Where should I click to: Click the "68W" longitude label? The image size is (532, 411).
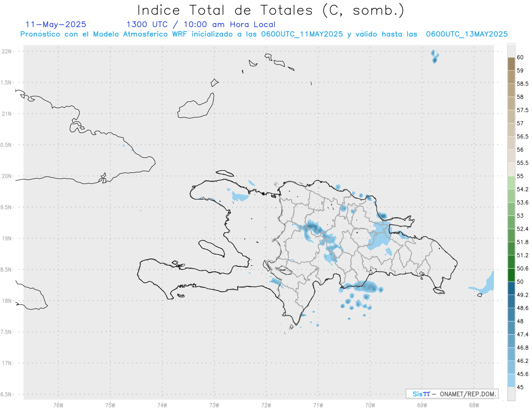(x=474, y=405)
